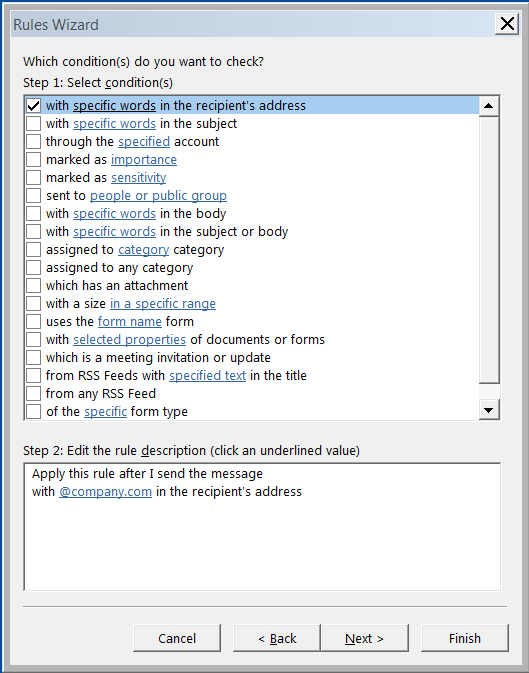The height and width of the screenshot is (673, 529).
Task: Check 'specific words in the body' checkbox
Action: click(x=33, y=214)
